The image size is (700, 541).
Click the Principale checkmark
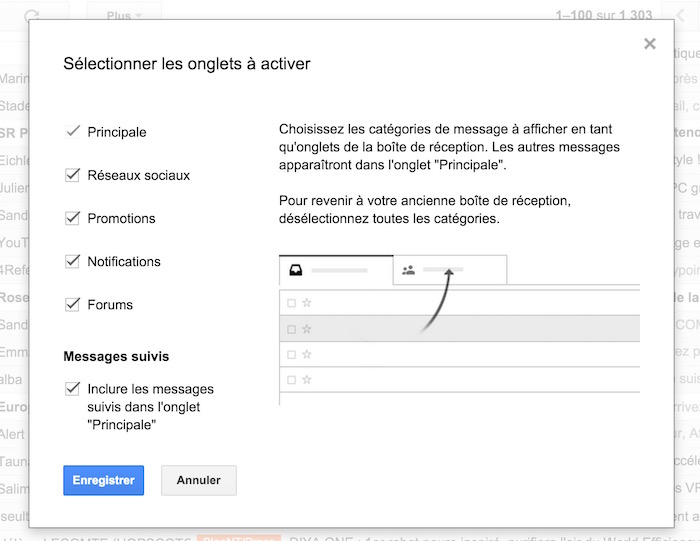[x=72, y=132]
